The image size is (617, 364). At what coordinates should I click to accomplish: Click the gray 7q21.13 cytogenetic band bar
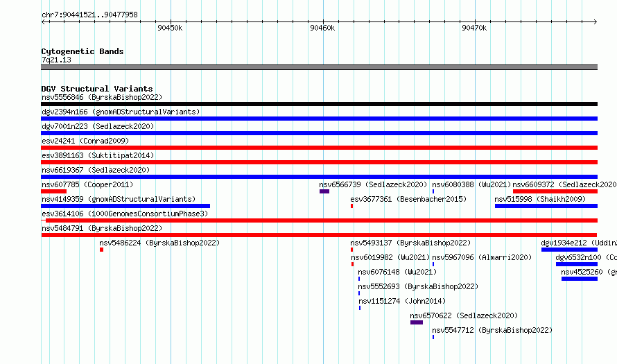tap(319, 67)
